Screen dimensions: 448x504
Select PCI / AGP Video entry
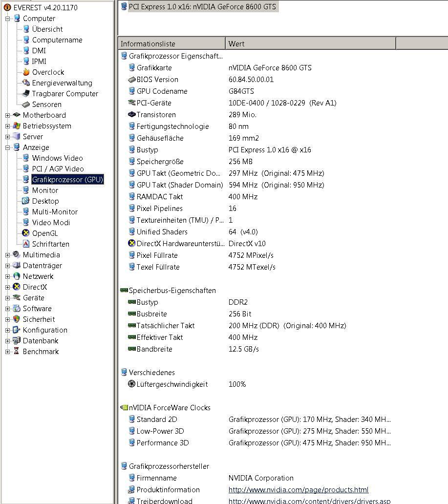coord(58,169)
